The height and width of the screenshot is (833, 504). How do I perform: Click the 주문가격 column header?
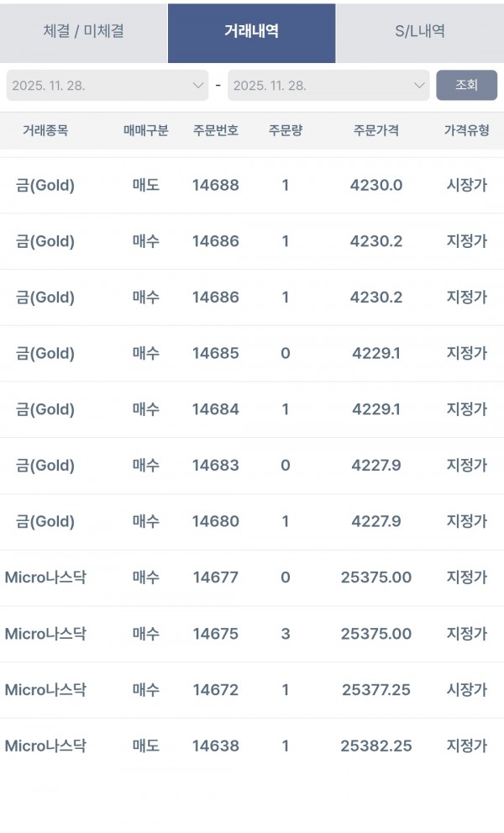pos(376,130)
